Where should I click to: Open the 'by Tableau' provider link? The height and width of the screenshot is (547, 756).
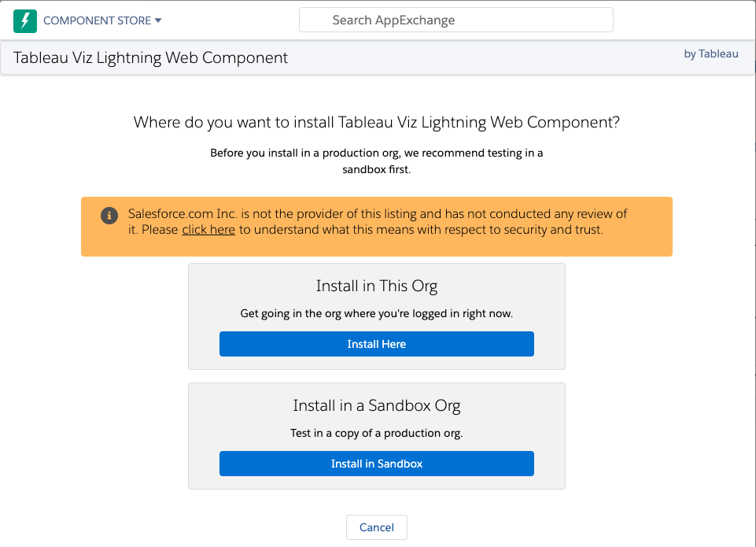point(711,54)
